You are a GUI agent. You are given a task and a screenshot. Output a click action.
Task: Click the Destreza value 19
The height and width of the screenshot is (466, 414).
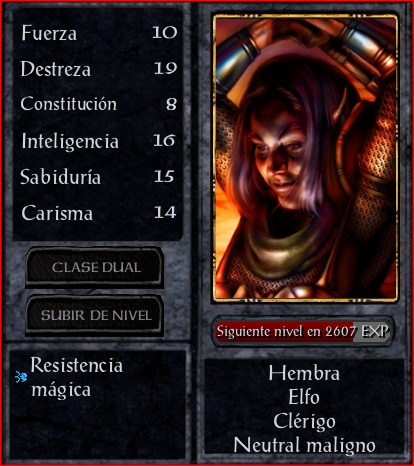pos(165,68)
